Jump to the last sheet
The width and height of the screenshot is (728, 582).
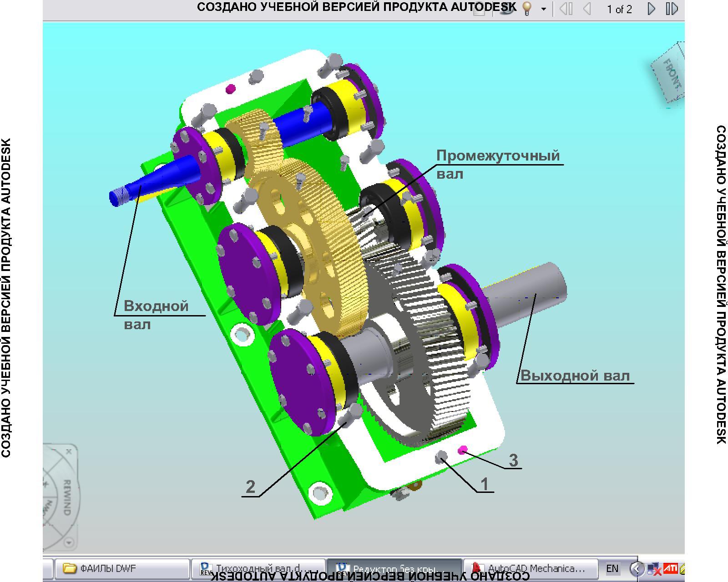(672, 9)
